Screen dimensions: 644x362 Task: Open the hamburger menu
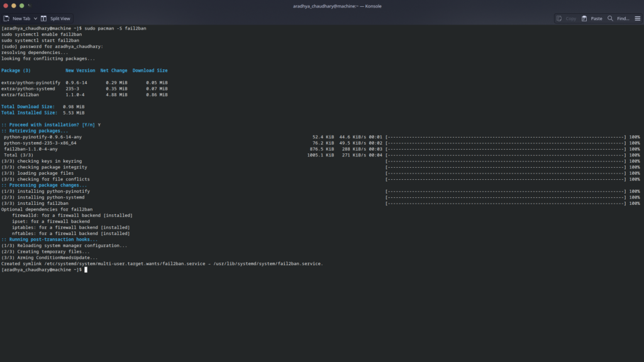[638, 18]
